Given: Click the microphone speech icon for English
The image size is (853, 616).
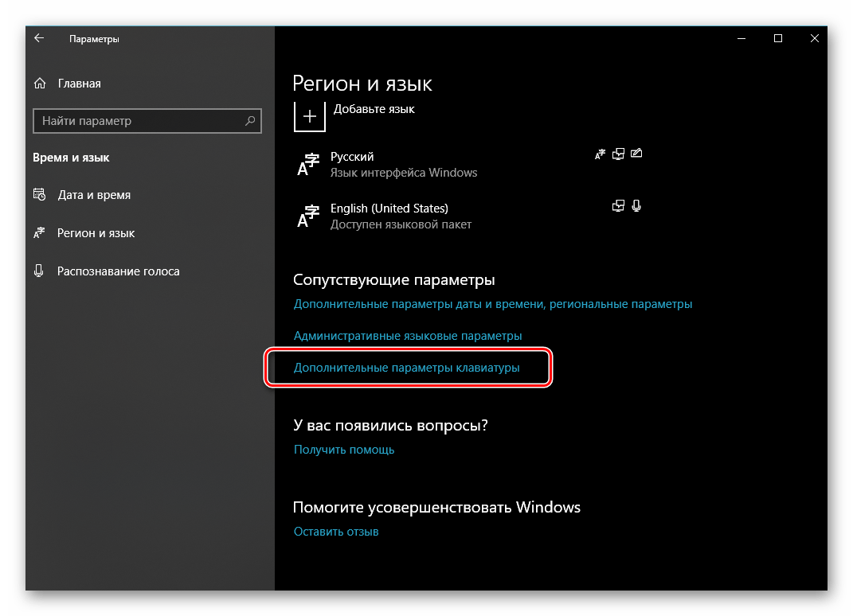Looking at the screenshot, I should point(636,206).
